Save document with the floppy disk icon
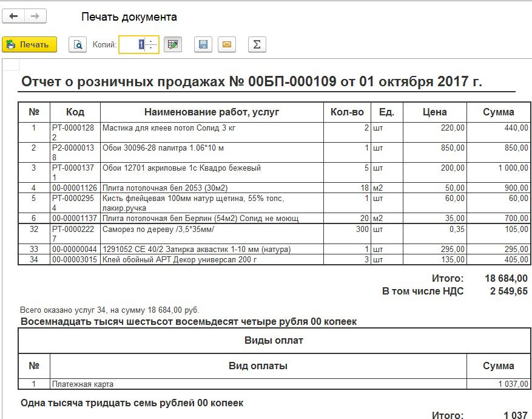 pos(203,44)
